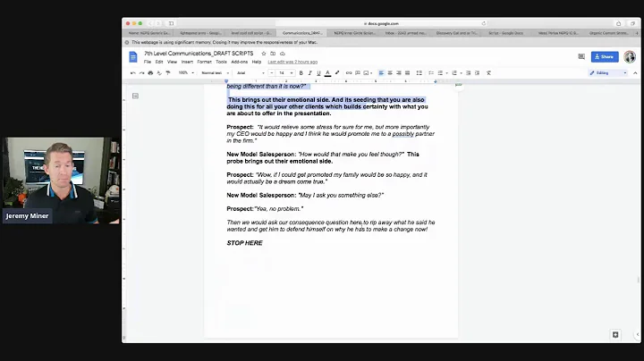Hide the menus with collapse chevron
The height and width of the screenshot is (361, 644).
coord(635,73)
